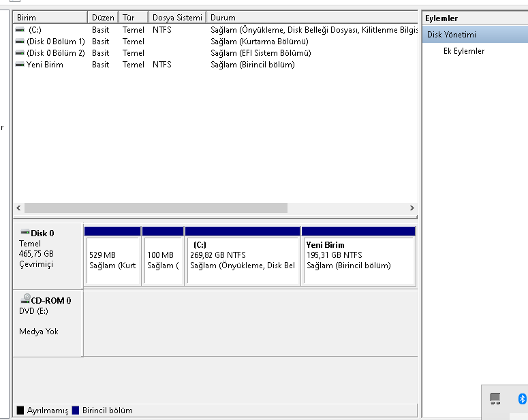Select the Disk 0 label panel
Screen dimensions: 528x420
pyautogui.click(x=48, y=256)
